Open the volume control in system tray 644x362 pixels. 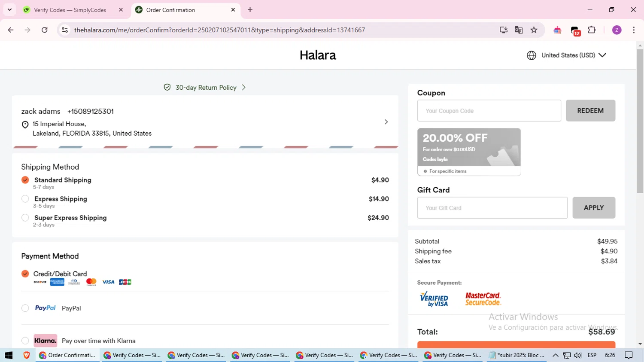click(x=578, y=355)
